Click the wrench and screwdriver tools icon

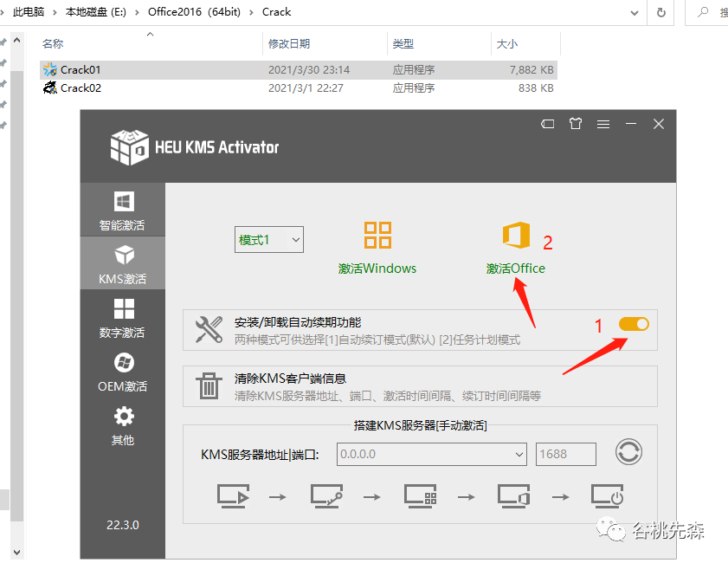pos(209,330)
